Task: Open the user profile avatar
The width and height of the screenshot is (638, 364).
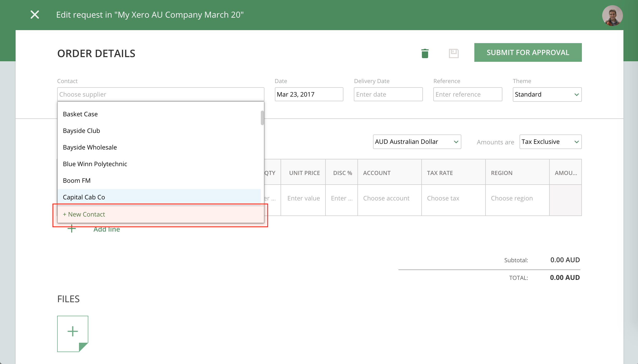Action: 612,16
